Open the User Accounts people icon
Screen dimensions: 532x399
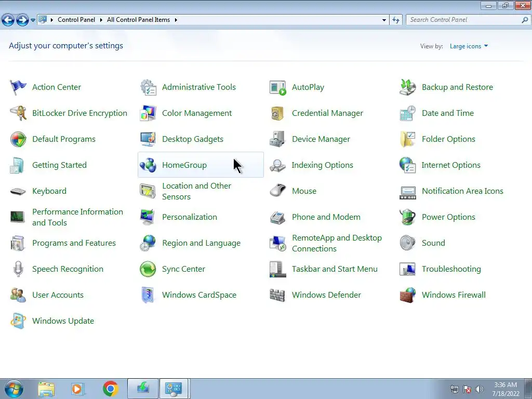[x=18, y=295]
